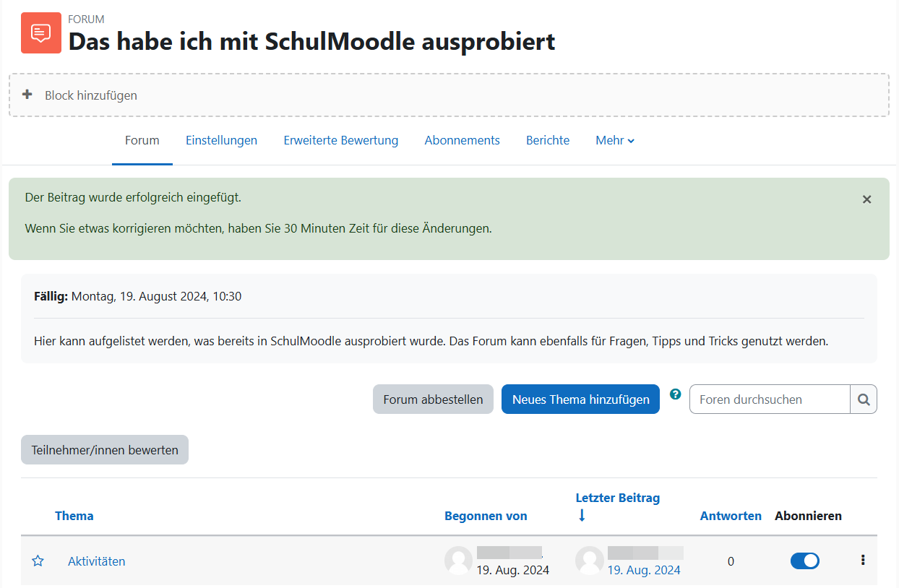Click Block hinzufügen

[x=91, y=95]
